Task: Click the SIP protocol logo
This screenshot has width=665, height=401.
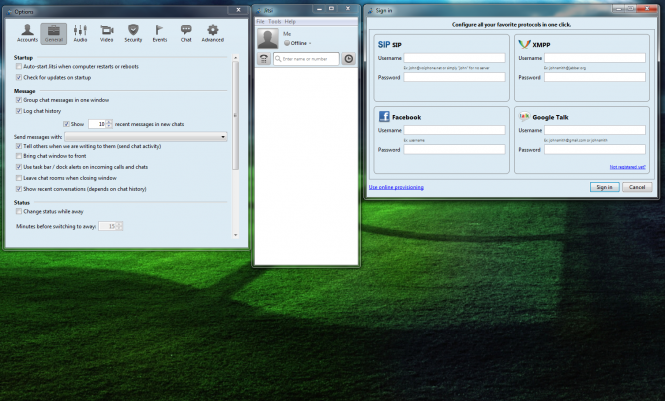Action: click(x=384, y=44)
